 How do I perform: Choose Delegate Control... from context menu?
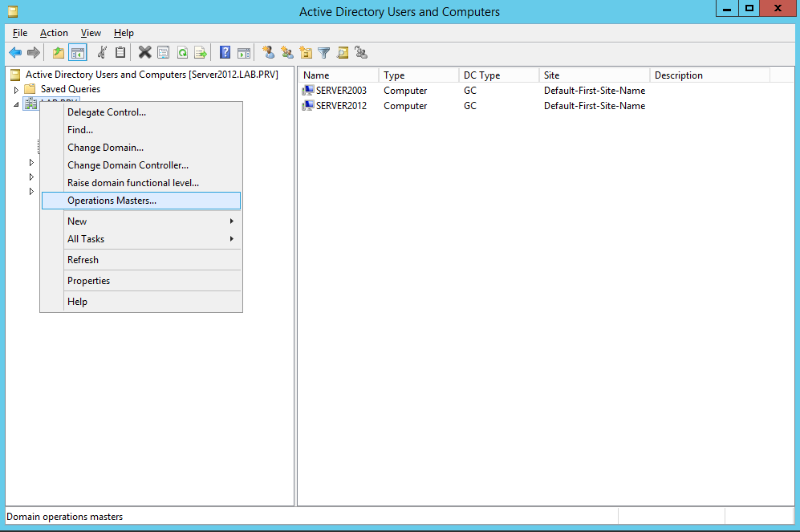point(140,112)
